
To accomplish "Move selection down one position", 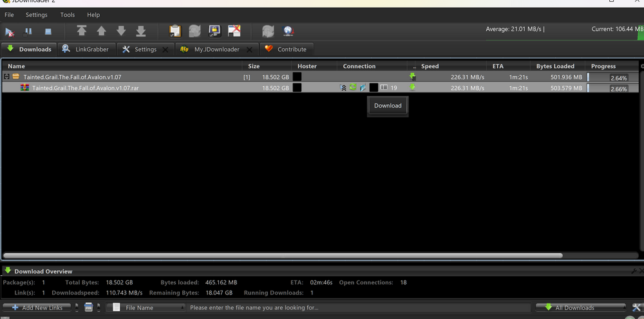I will tap(121, 31).
